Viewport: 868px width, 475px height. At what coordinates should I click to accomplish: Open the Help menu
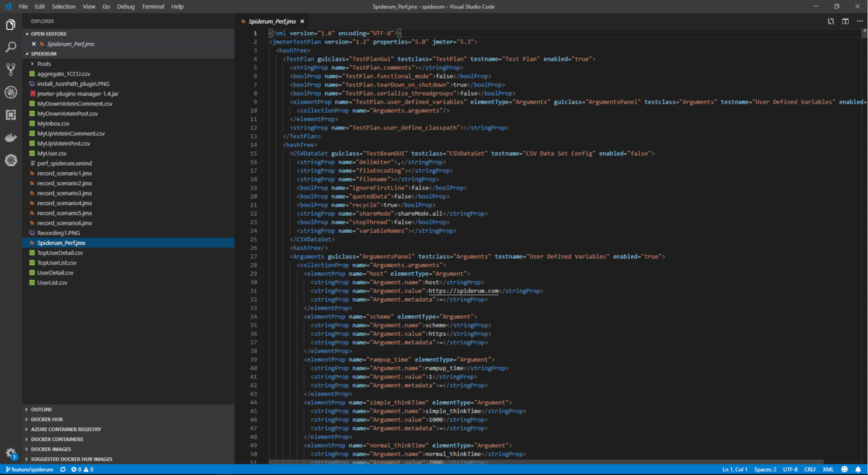[x=177, y=7]
